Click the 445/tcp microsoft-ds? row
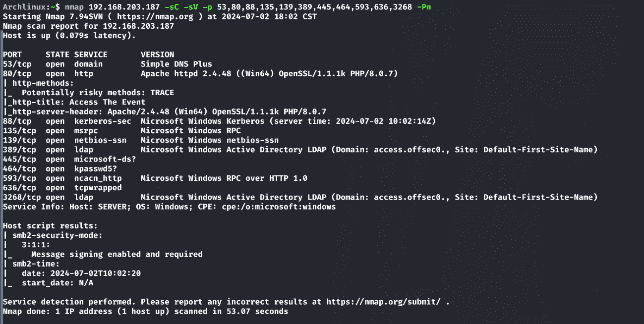 (69, 159)
